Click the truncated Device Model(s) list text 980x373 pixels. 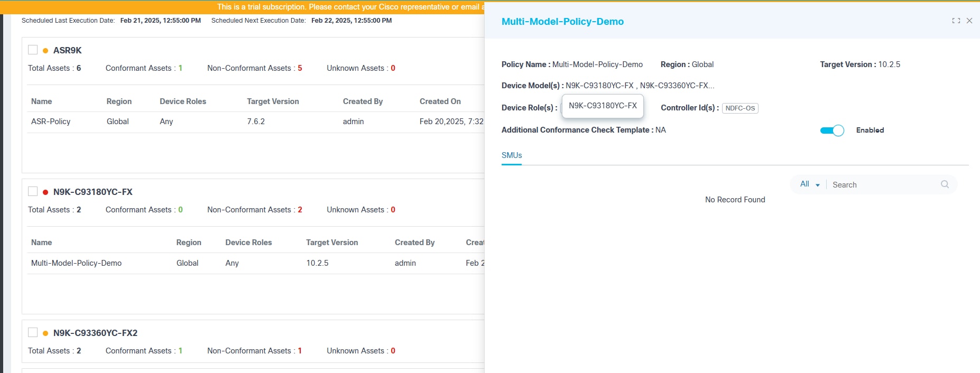point(640,86)
